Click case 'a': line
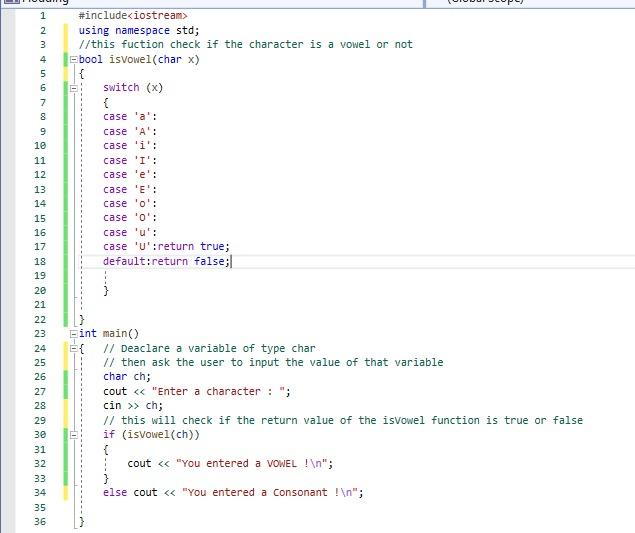This screenshot has height=533, width=635. point(130,117)
